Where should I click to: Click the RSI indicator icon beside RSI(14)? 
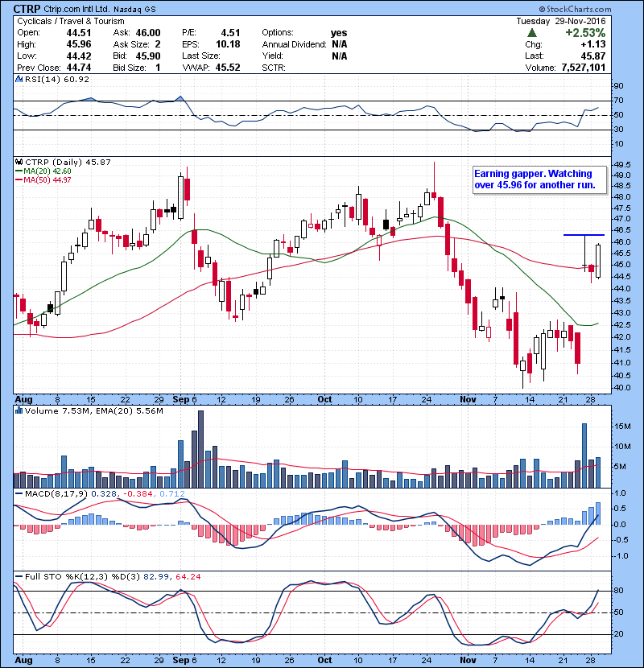coord(19,79)
